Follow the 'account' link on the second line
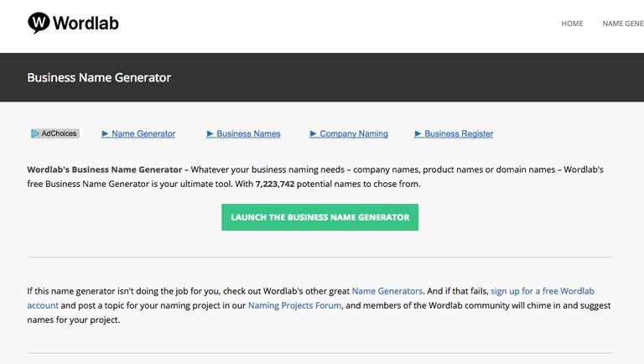 point(43,305)
